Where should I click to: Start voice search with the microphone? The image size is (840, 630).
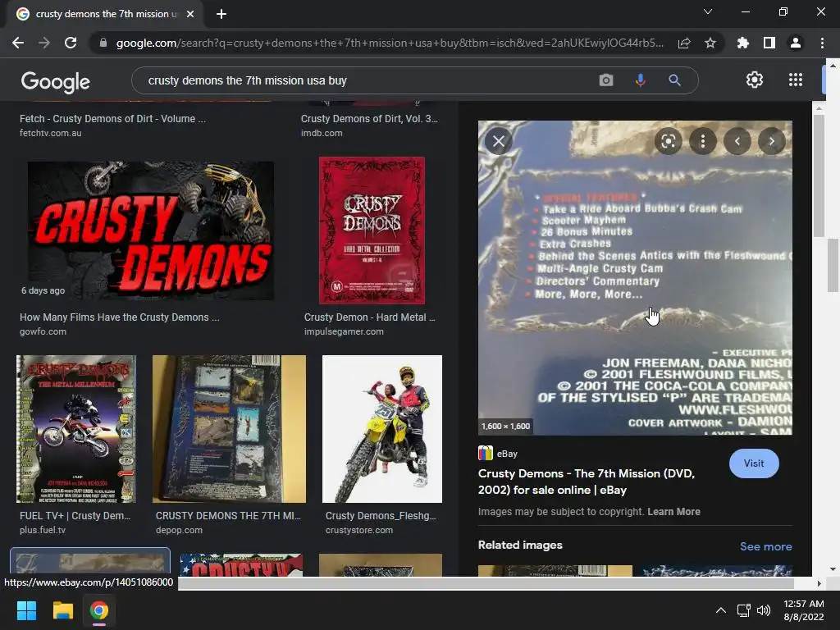click(640, 80)
